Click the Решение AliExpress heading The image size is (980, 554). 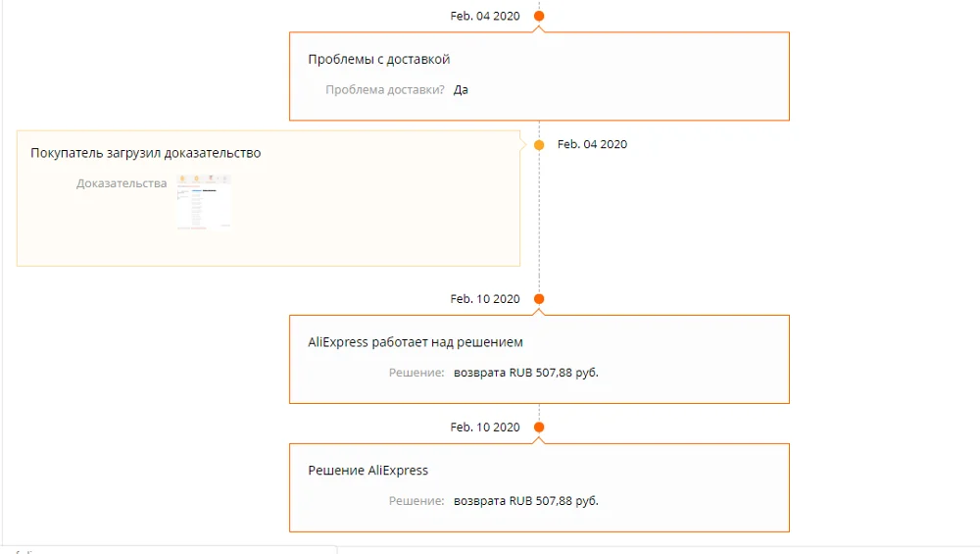pyautogui.click(x=367, y=471)
